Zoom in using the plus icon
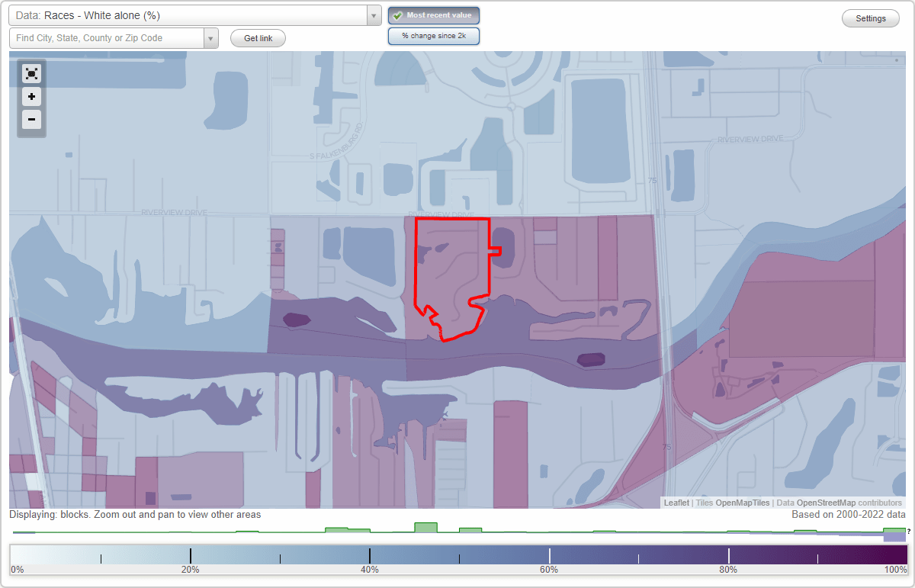 coord(31,97)
